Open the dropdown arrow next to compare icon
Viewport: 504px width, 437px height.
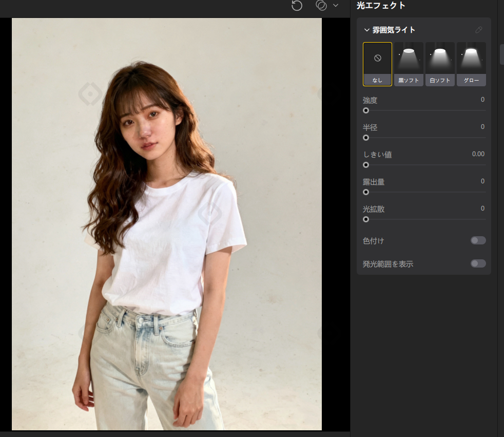click(336, 6)
